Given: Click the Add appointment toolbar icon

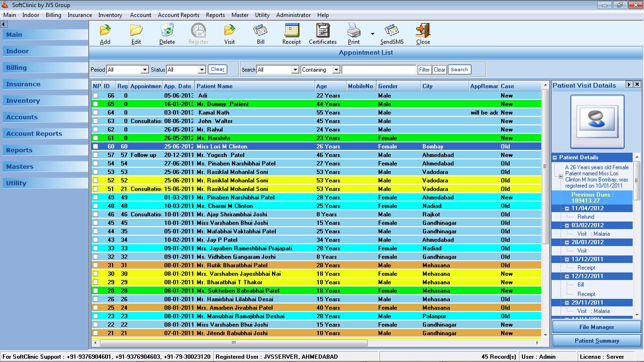Looking at the screenshot, I should click(105, 31).
